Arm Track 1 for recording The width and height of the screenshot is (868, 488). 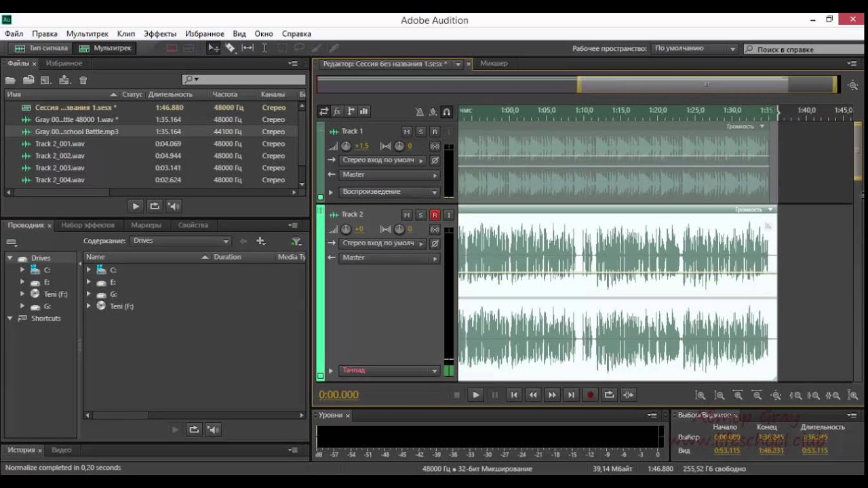[435, 131]
